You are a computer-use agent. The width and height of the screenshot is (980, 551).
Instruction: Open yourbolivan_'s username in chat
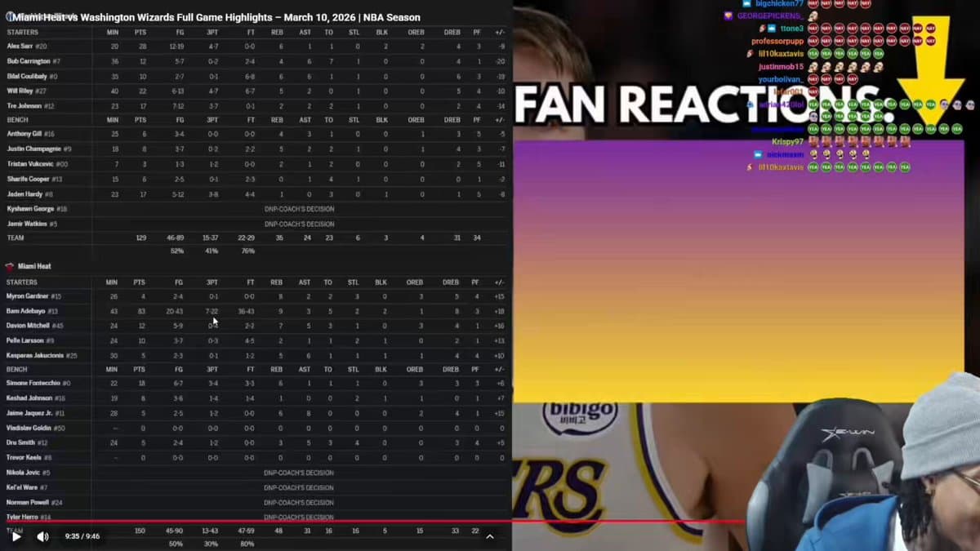780,79
